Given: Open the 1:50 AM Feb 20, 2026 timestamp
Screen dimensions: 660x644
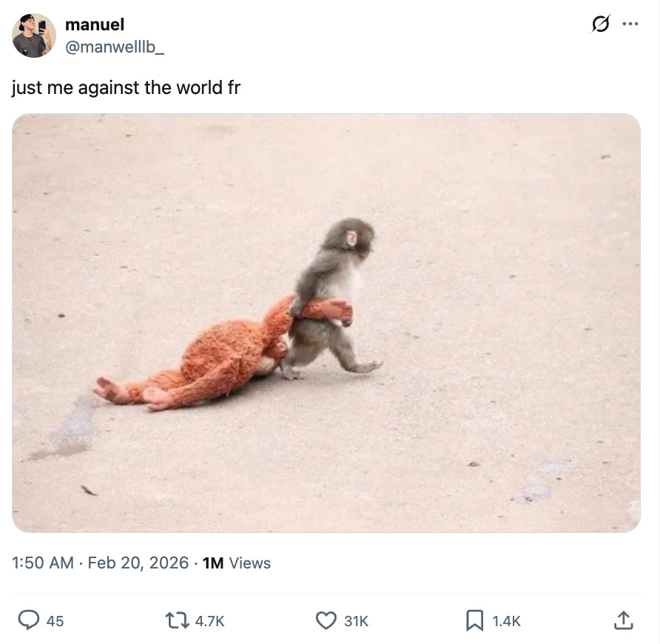Looking at the screenshot, I should click(x=100, y=563).
